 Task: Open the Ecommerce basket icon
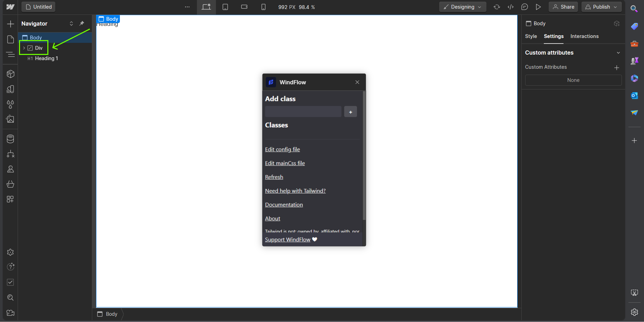tap(10, 184)
